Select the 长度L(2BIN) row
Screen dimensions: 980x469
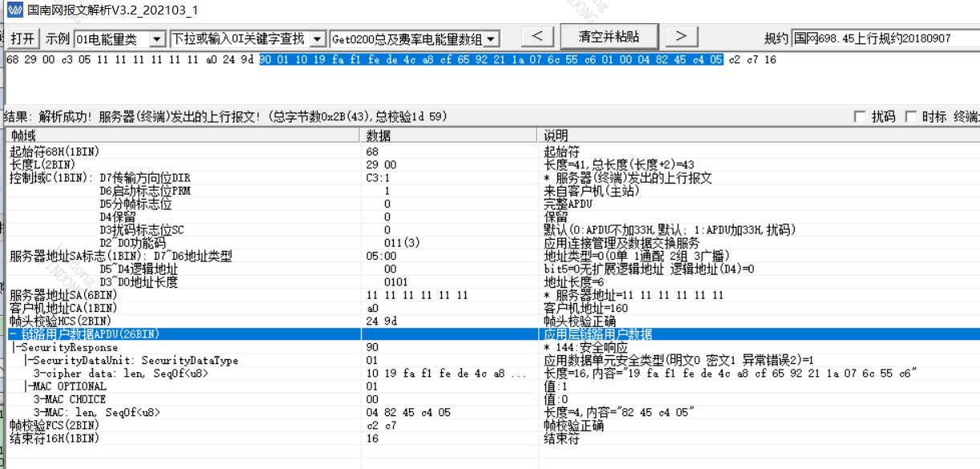493,164
